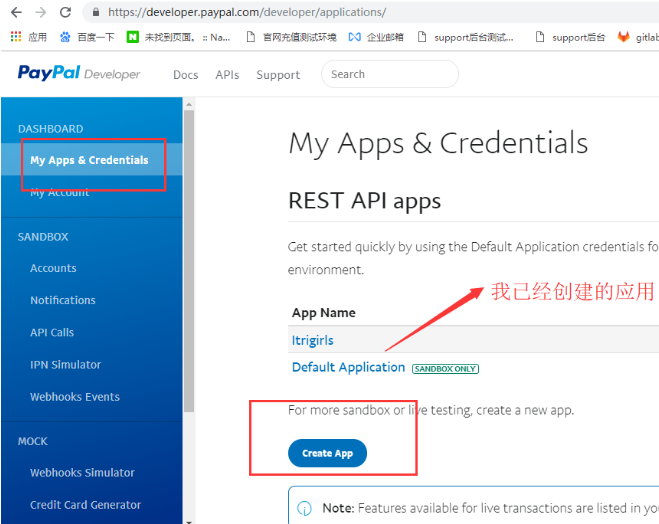Click the address bar URL
The width and height of the screenshot is (659, 524).
[x=247, y=12]
